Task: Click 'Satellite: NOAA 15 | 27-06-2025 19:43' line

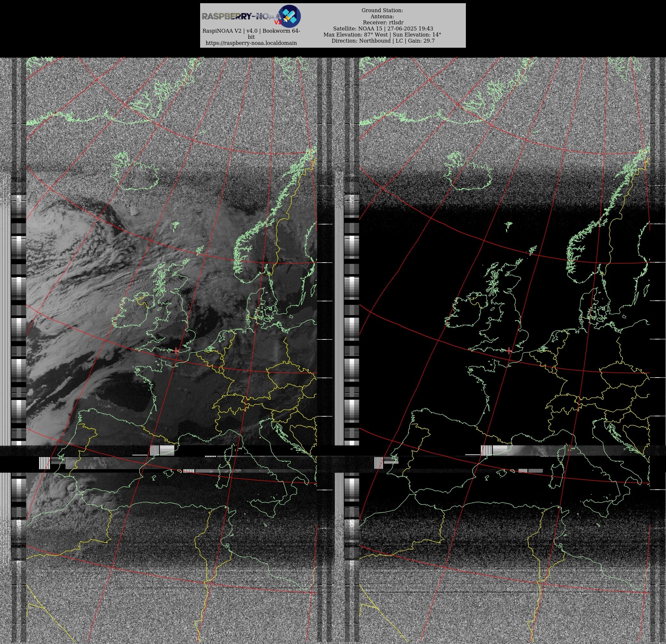Action: (x=383, y=29)
